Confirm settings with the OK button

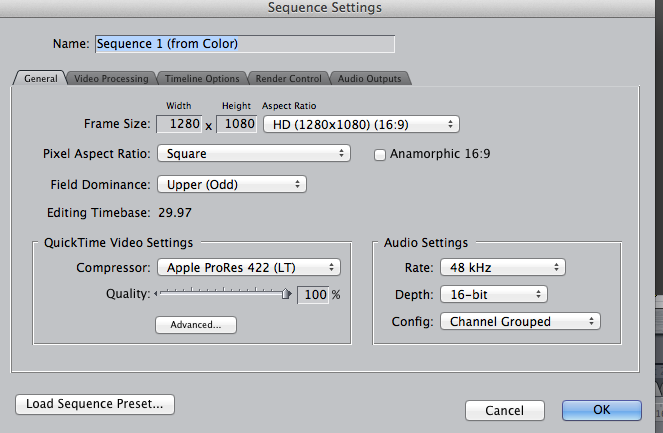click(601, 410)
